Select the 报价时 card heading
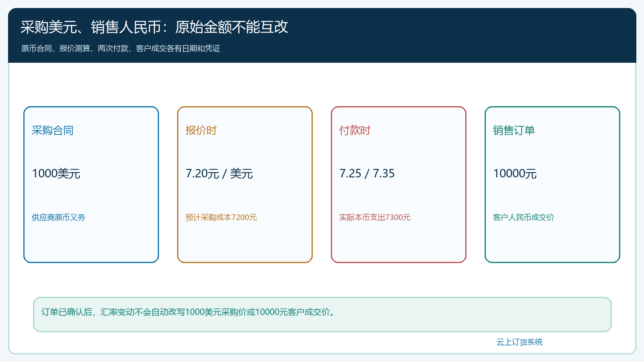Viewport: 644px width, 362px height. point(201,130)
